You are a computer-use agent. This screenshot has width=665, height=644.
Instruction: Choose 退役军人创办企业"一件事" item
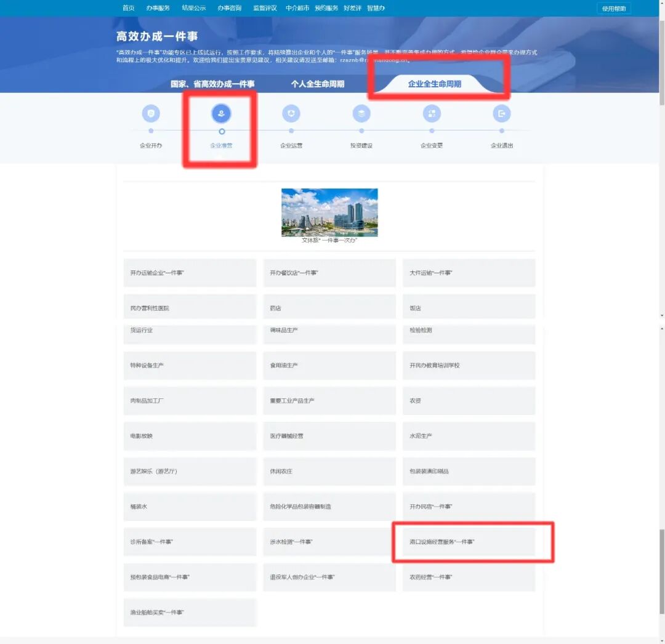click(329, 578)
